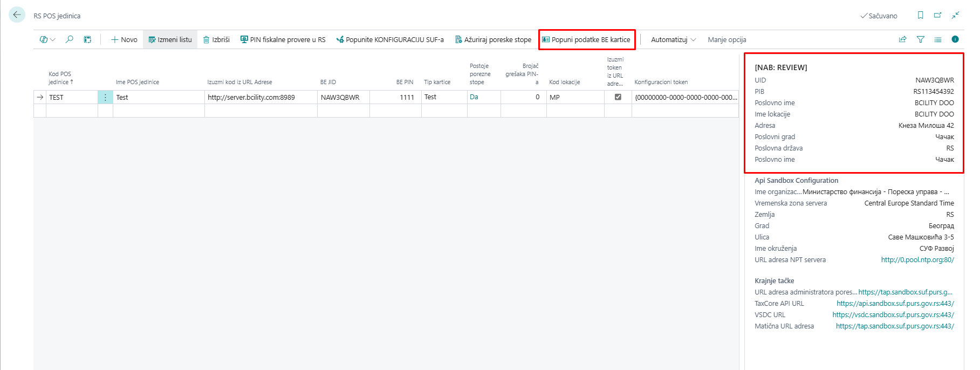
Task: Open the bookmark page icon
Action: pos(920,16)
